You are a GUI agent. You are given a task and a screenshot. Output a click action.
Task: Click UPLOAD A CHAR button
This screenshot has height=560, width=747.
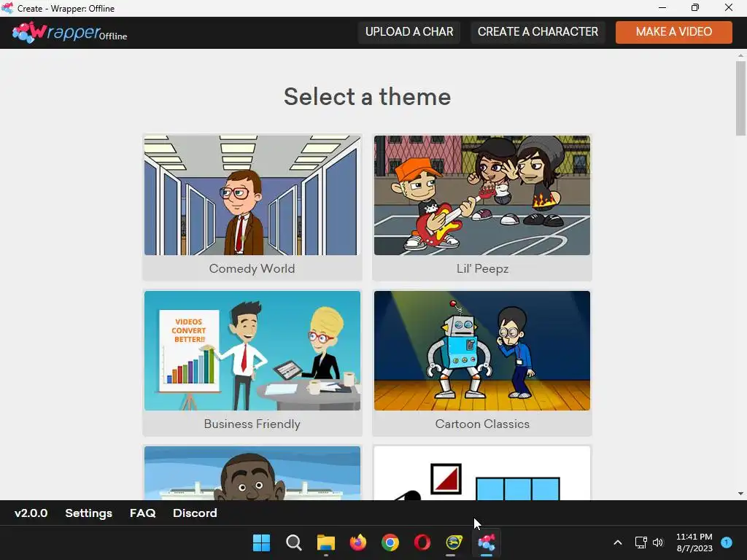click(x=409, y=32)
